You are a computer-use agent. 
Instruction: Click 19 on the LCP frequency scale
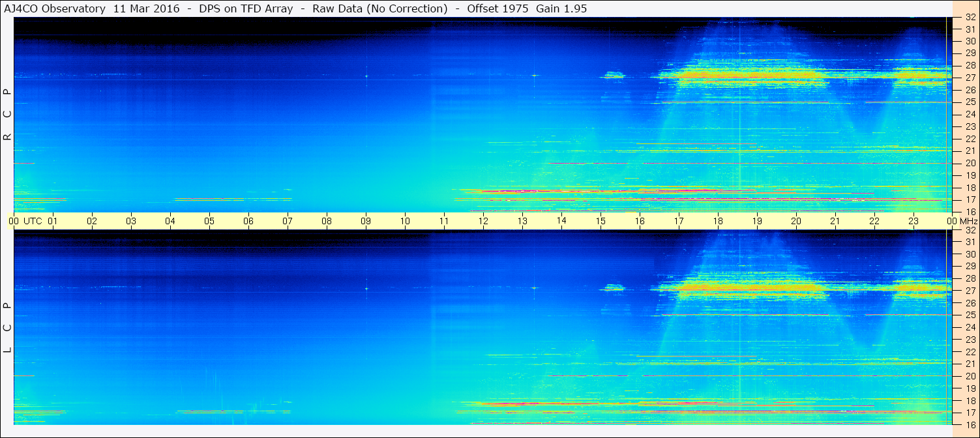pyautogui.click(x=970, y=388)
